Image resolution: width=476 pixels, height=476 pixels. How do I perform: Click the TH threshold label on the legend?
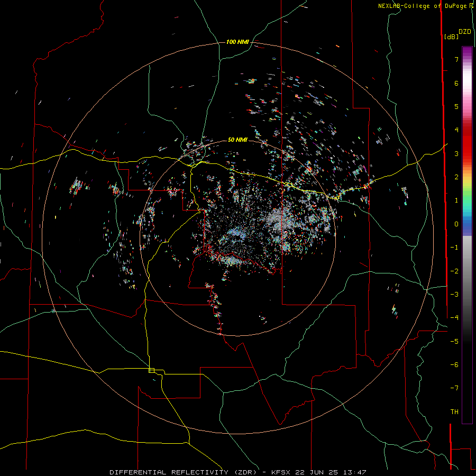pyautogui.click(x=454, y=411)
